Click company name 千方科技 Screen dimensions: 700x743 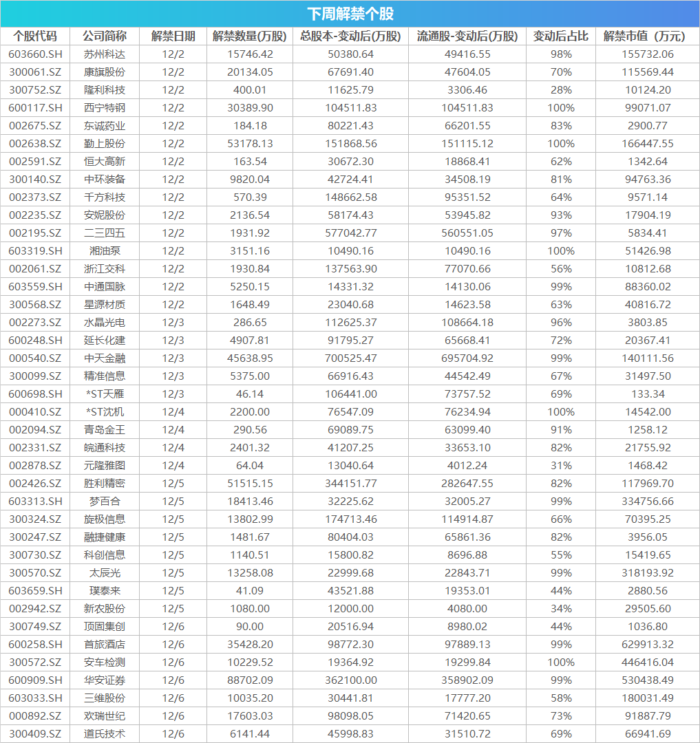105,197
